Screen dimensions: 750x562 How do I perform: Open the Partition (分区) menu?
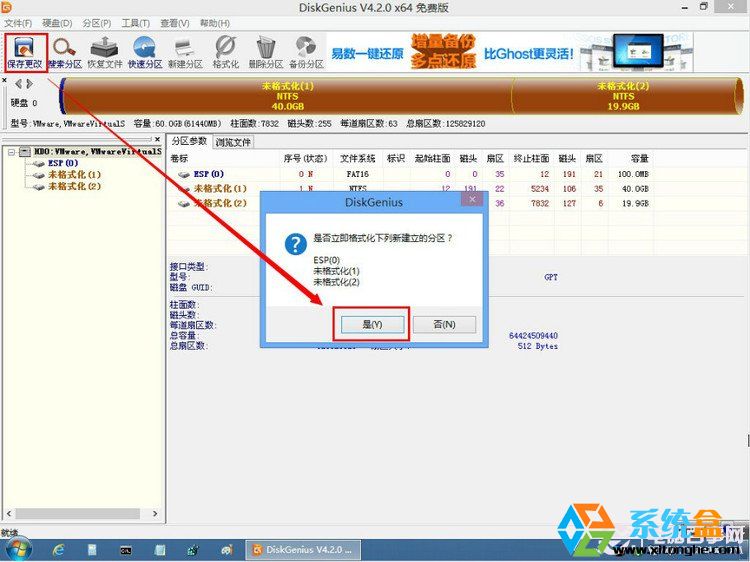coord(97,23)
